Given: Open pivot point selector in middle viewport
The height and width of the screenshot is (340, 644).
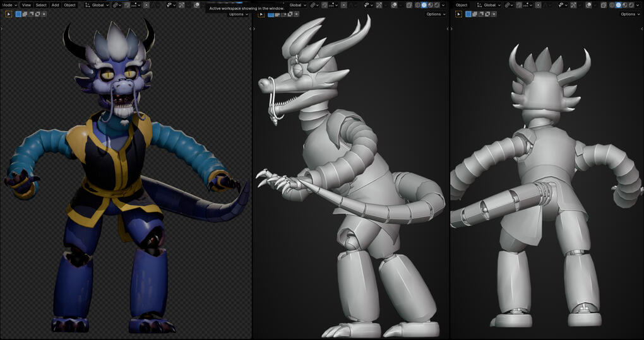Looking at the screenshot, I should 314,5.
